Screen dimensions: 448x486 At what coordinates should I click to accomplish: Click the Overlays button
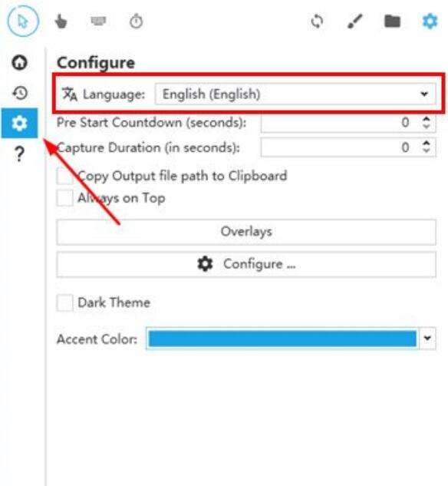246,232
